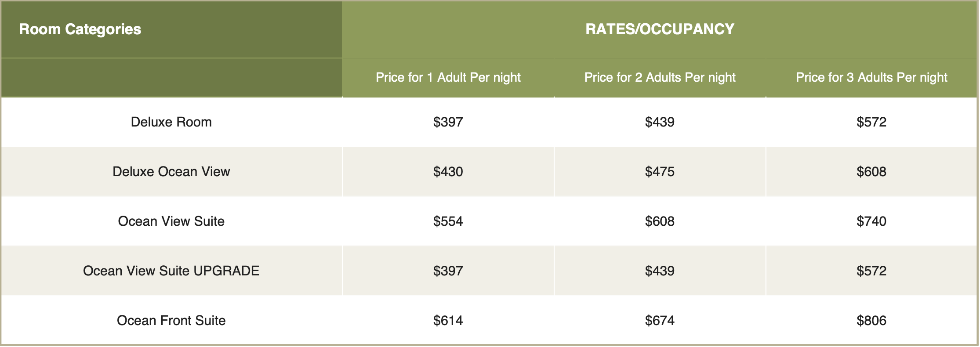Select the Ocean Front Suite row label
The height and width of the screenshot is (347, 980).
click(171, 320)
